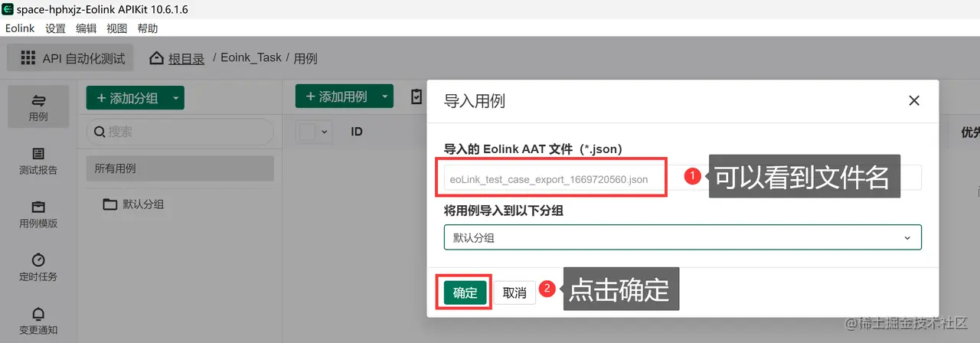Screen dimensions: 980x343
Task: Open the API 自动化测试 module switcher
Action: point(71,58)
